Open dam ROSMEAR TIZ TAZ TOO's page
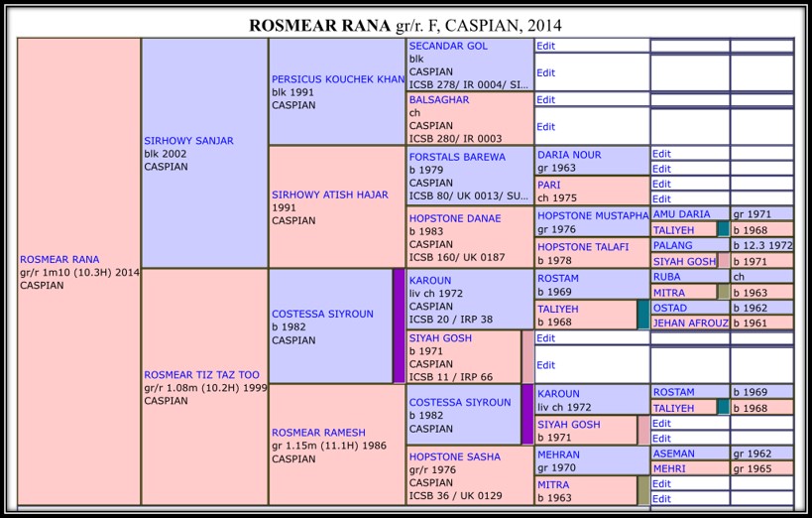The image size is (812, 518). 201,374
